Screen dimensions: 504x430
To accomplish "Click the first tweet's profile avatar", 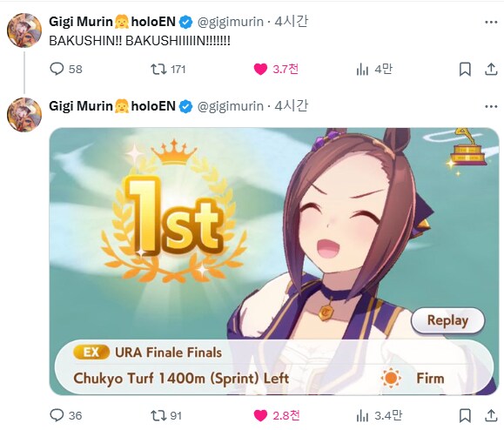I will 24,30.
